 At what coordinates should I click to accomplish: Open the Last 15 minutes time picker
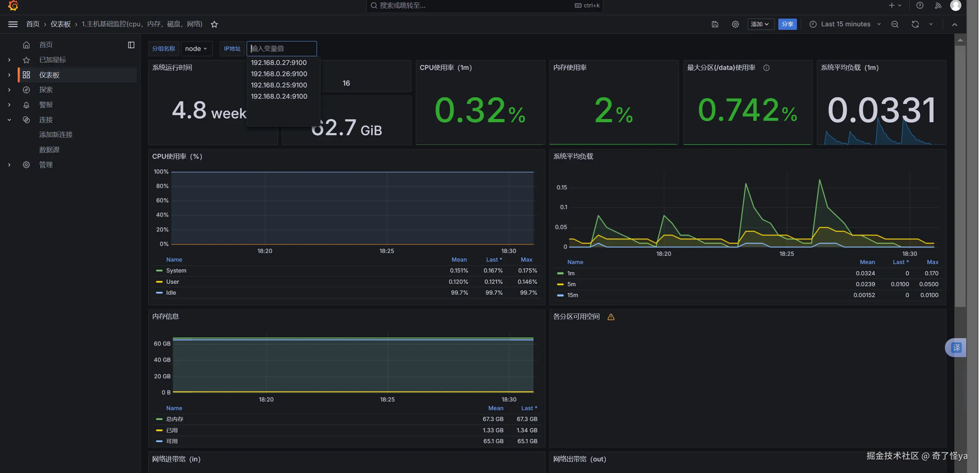coord(845,24)
